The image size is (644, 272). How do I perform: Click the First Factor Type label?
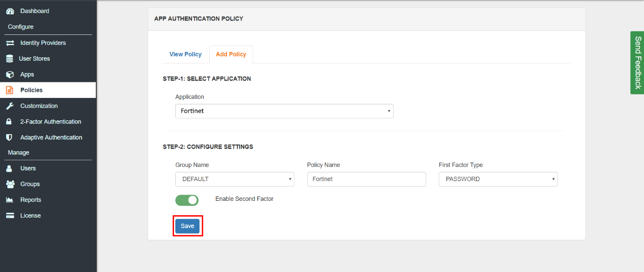tap(461, 165)
